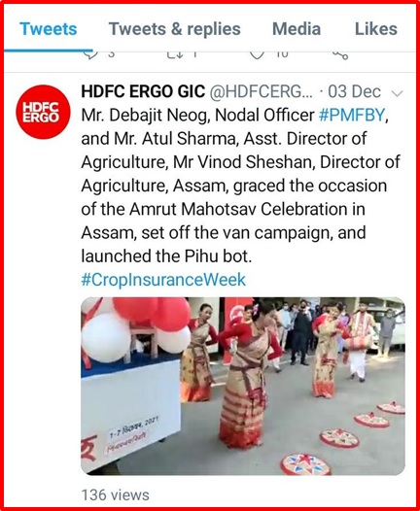This screenshot has width=420, height=511.
Task: Open the tweet about Mr. Debajit Neog
Action: click(241, 186)
